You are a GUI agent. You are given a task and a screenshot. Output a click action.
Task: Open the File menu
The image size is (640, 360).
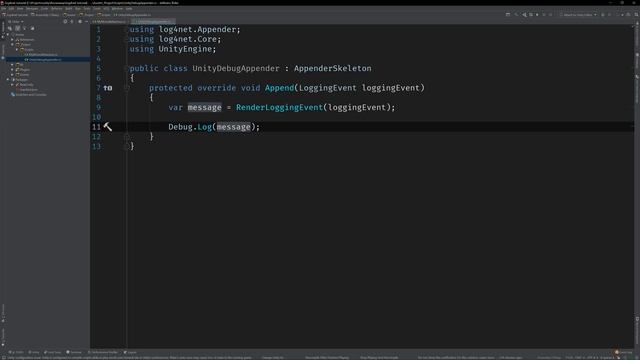tap(3, 9)
